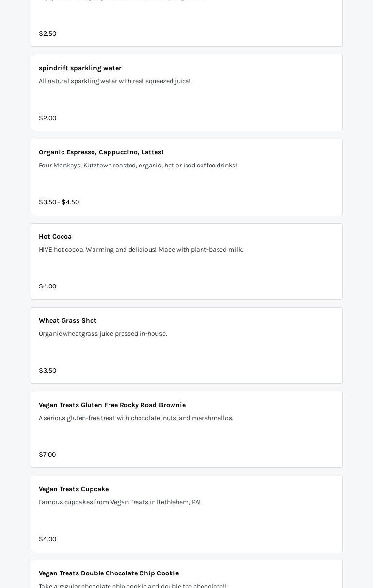Image resolution: width=373 pixels, height=588 pixels.
Task: Select the $7.00 brownie price
Action: 47,455
